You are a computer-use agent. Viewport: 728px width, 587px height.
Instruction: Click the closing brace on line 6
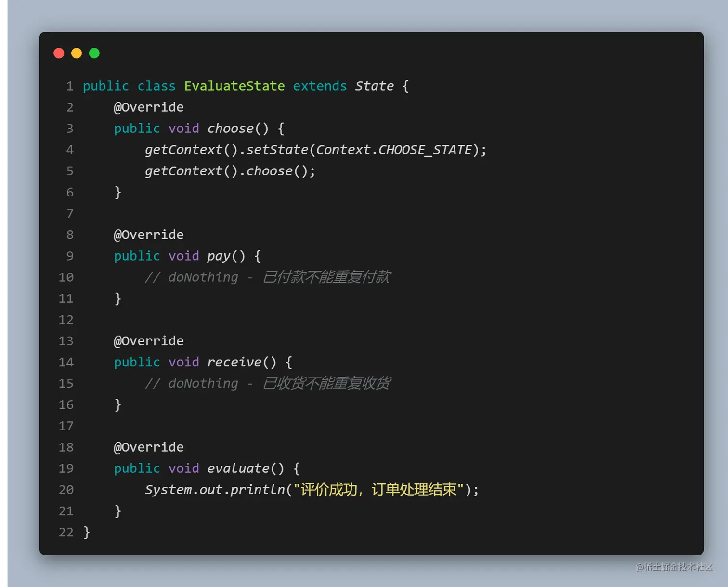(117, 193)
